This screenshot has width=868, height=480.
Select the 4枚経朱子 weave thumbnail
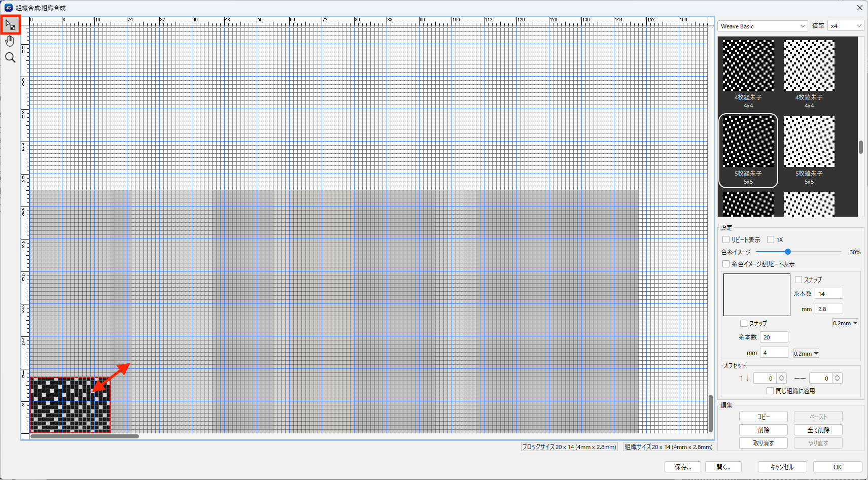tap(748, 66)
